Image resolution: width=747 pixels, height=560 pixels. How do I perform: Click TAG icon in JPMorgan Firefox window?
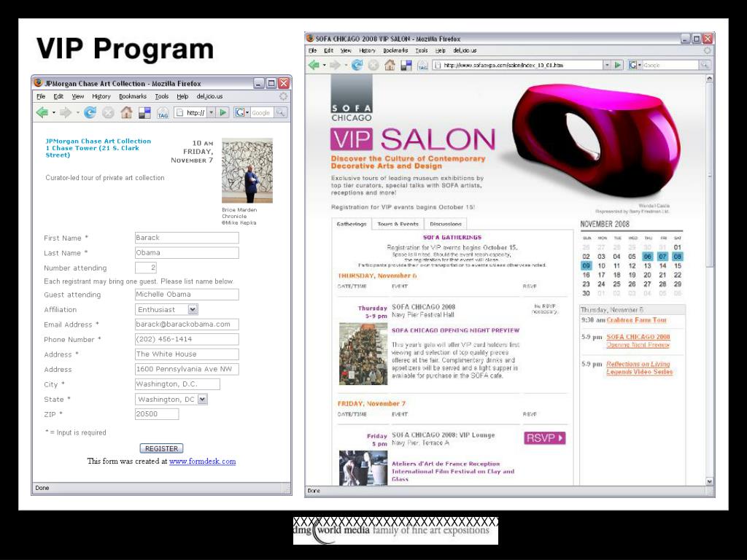click(x=163, y=113)
